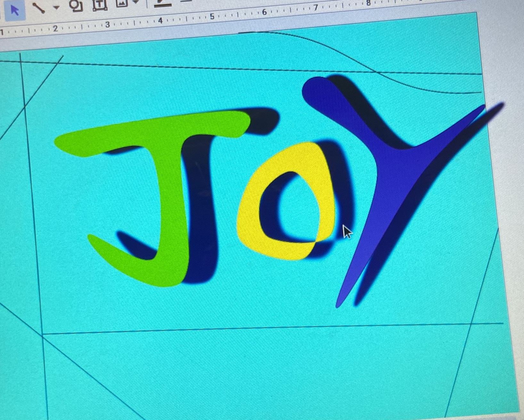
Task: Select the Text box tool
Action: (x=100, y=4)
